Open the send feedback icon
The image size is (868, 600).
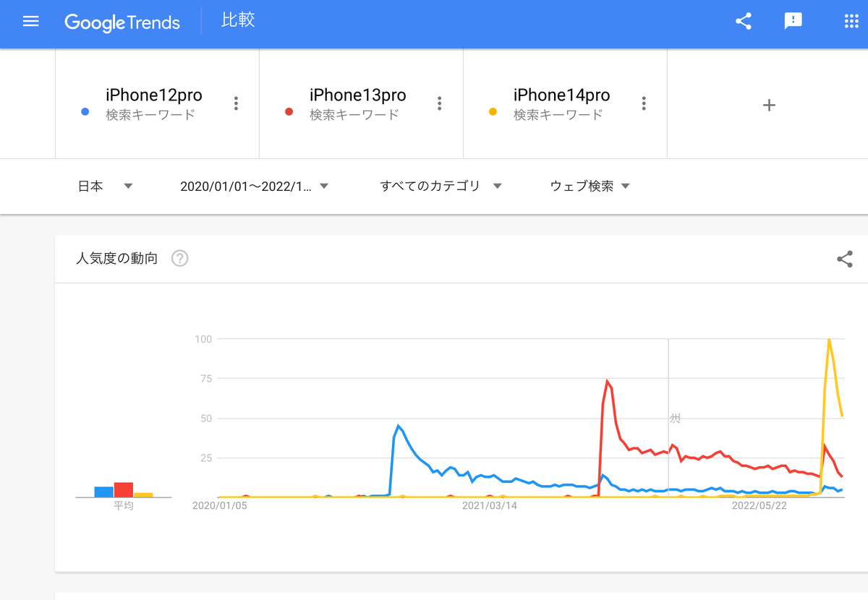793,21
